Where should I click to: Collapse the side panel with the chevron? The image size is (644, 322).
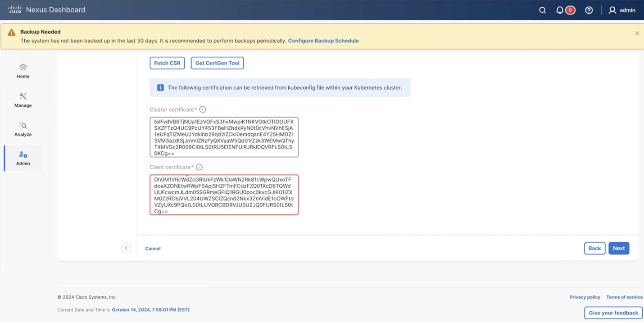click(x=126, y=248)
